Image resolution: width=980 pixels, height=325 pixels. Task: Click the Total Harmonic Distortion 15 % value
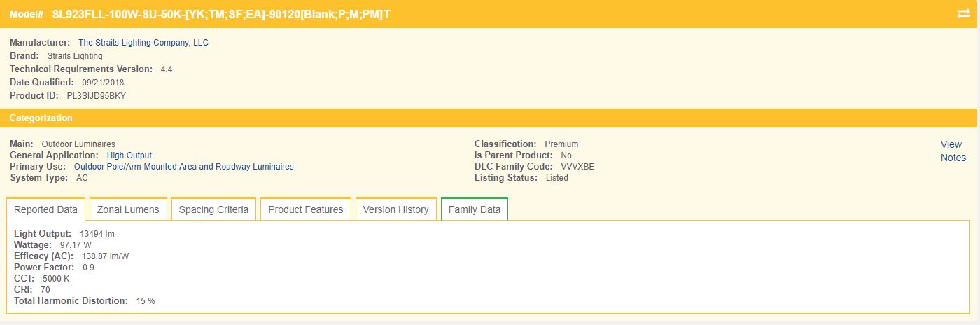(146, 301)
